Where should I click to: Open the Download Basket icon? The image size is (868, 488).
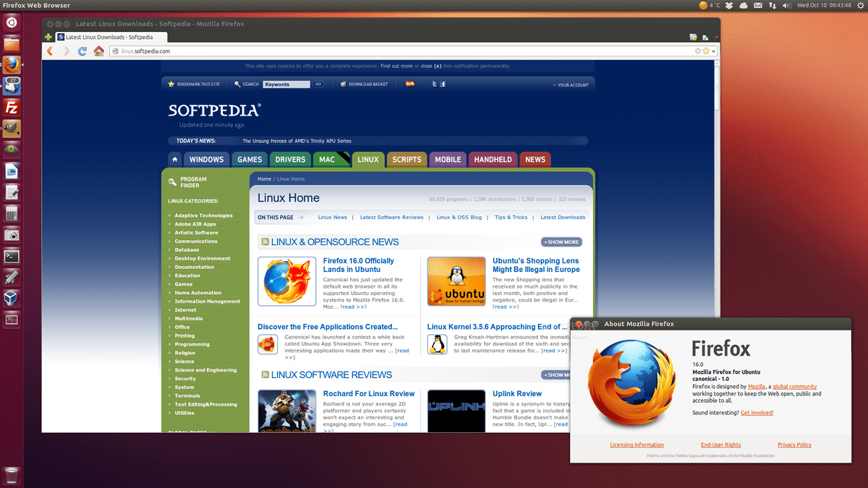click(344, 84)
